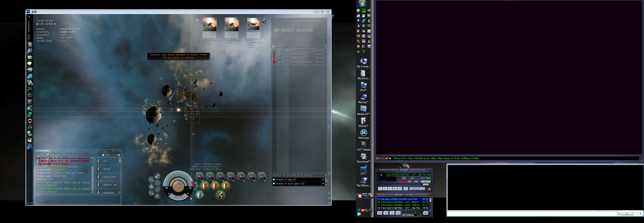The image size is (644, 223).
Task: Toggle Winamp Shuffle button
Action: [x=414, y=189]
